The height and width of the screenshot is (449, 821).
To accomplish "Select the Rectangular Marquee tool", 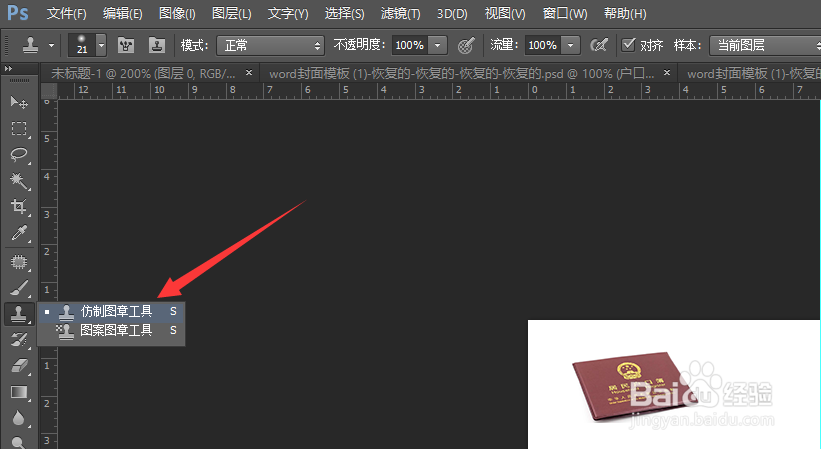I will click(x=19, y=128).
